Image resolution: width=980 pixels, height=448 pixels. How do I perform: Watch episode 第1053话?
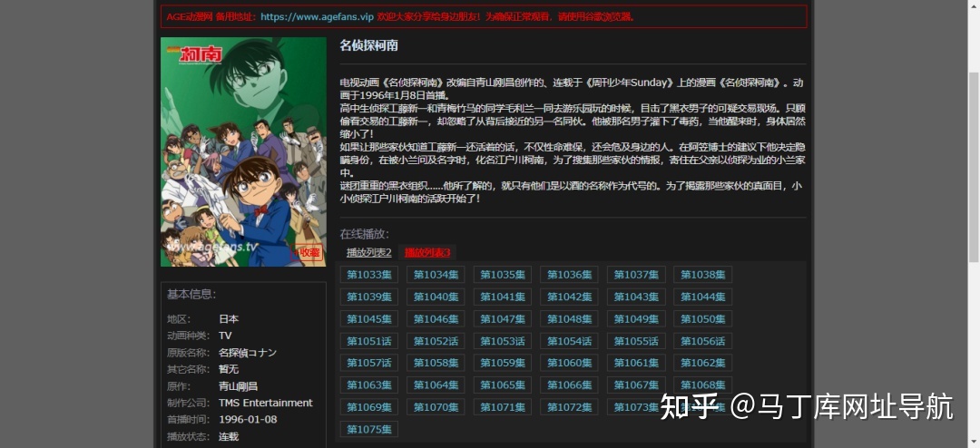[503, 341]
